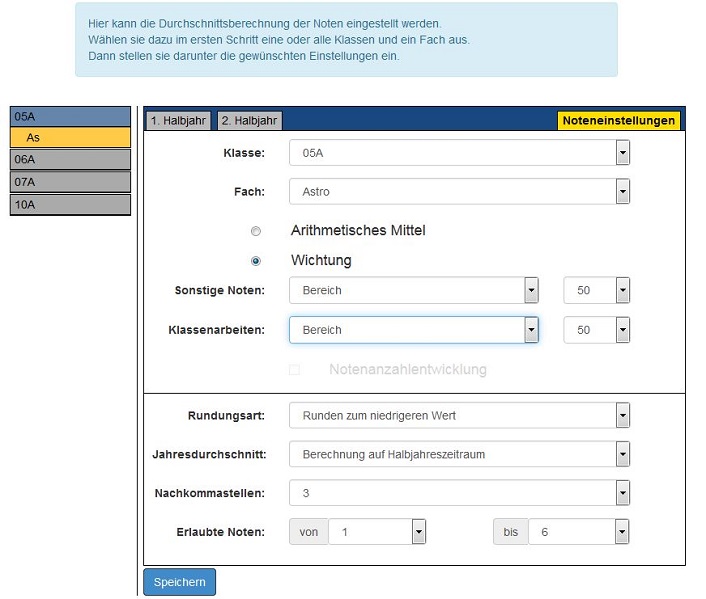Select class 06A in sidebar

coord(70,159)
